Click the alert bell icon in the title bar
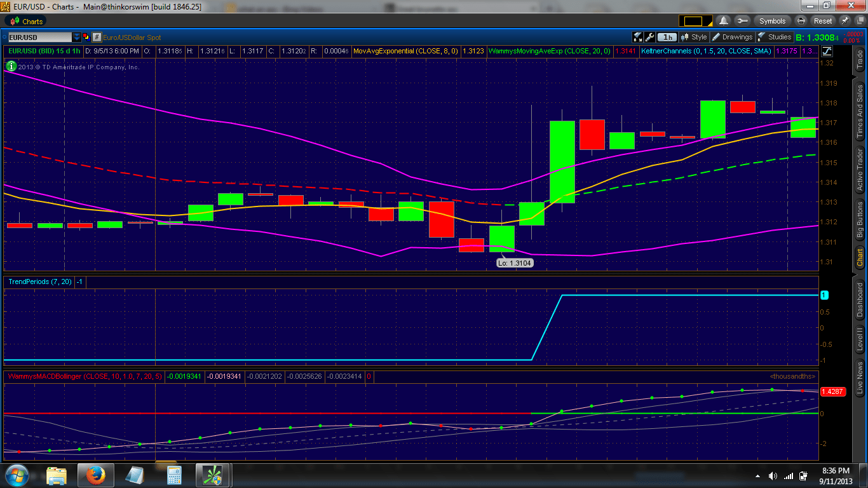 [x=723, y=20]
